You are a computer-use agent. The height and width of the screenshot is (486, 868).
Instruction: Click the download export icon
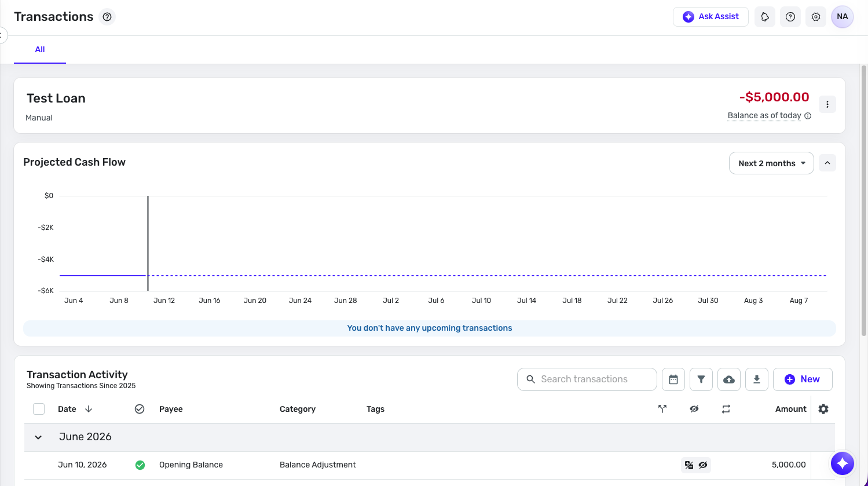coord(756,379)
